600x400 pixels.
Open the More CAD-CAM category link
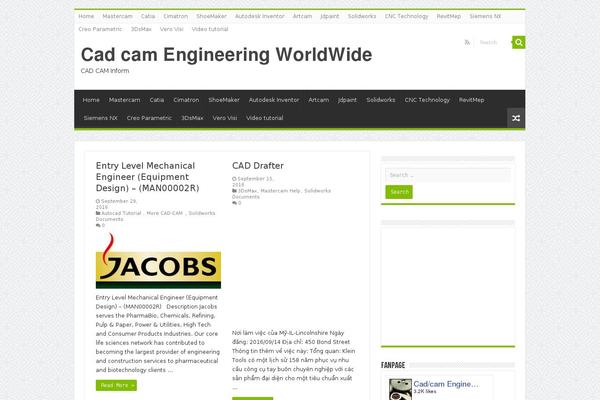coord(165,213)
